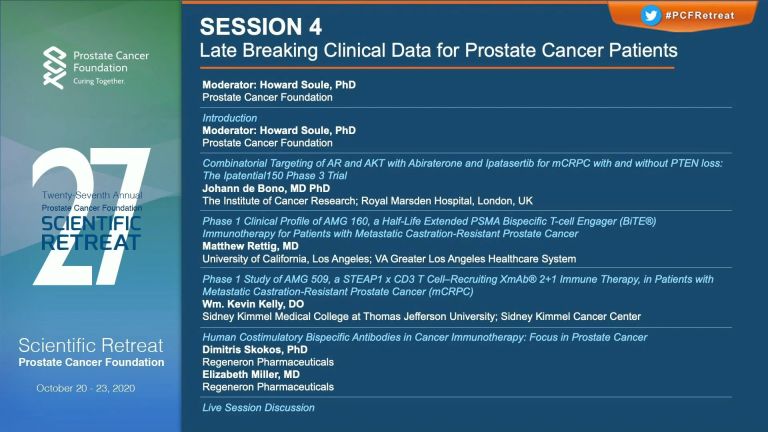
Task: Click the Prostate Cancer Foundation logo icon
Action: pyautogui.click(x=54, y=68)
